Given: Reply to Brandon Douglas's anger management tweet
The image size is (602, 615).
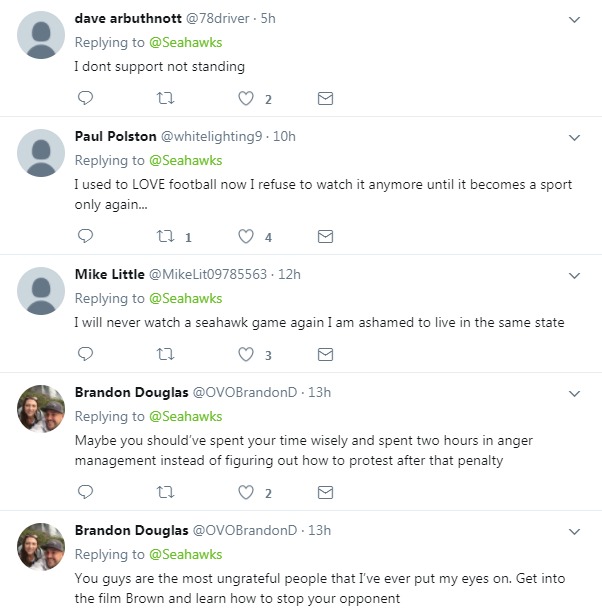Looking at the screenshot, I should point(85,492).
